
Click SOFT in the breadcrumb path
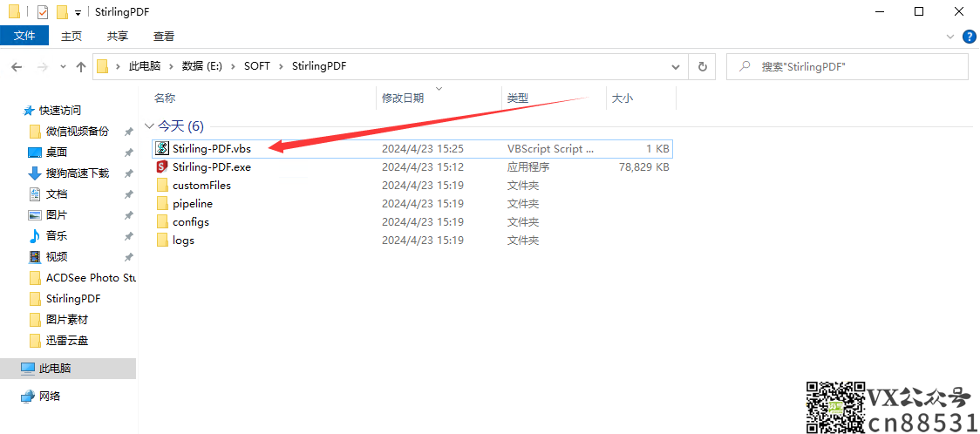coord(257,67)
